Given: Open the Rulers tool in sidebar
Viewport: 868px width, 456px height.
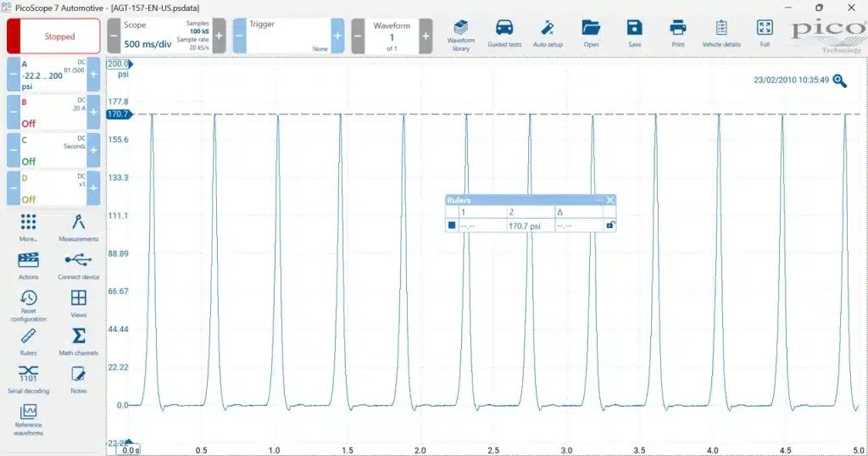Looking at the screenshot, I should pyautogui.click(x=28, y=342).
